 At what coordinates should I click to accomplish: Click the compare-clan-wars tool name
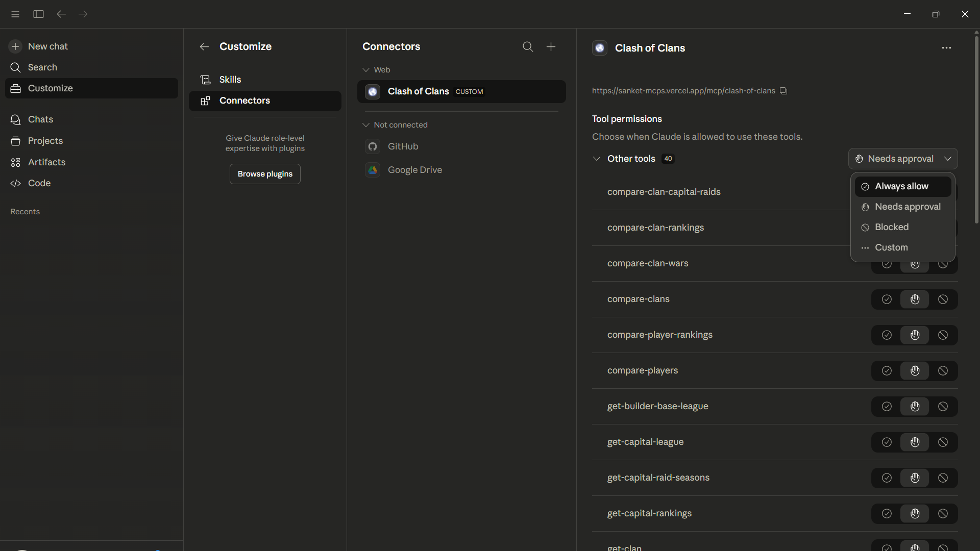(648, 263)
